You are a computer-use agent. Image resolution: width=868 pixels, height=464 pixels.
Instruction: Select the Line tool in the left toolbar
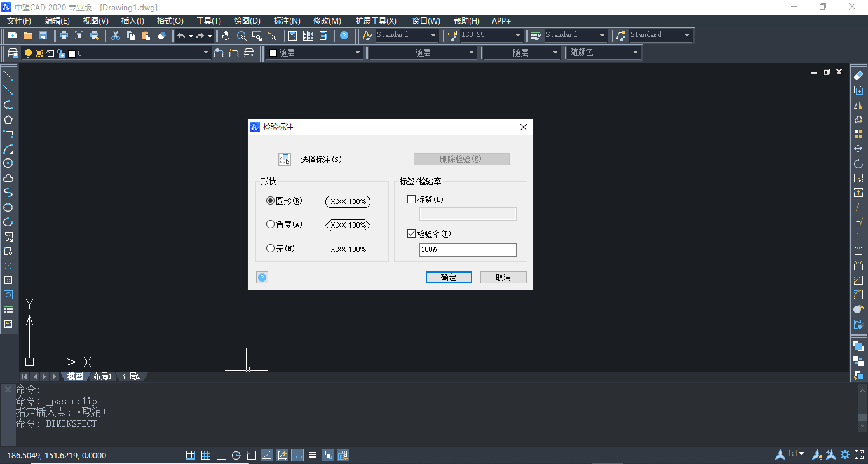(x=9, y=76)
